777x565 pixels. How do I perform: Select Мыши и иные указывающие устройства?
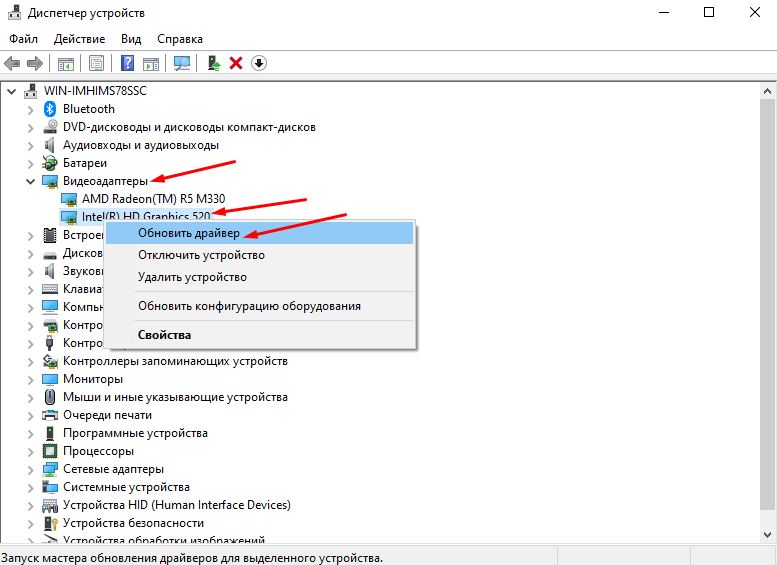[175, 397]
